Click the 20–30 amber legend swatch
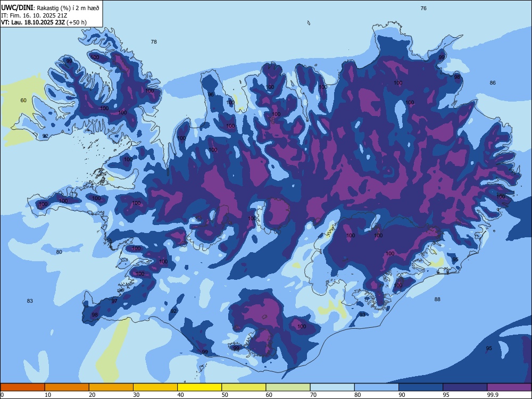Viewport: 532px width, 399px height. point(111,387)
